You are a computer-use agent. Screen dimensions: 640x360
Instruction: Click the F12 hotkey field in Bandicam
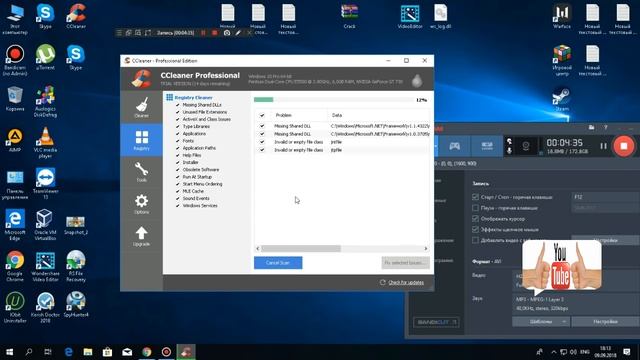[605, 197]
